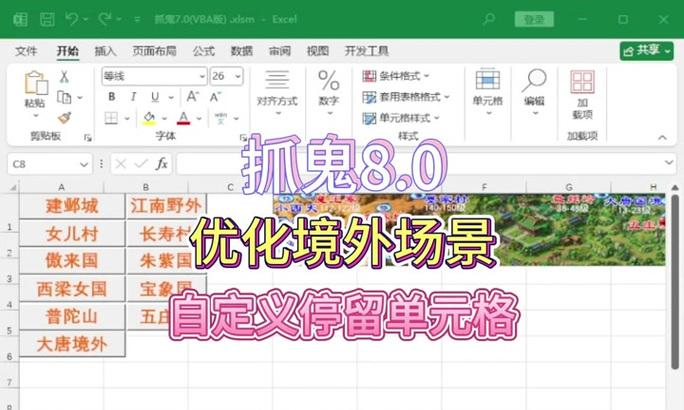This screenshot has width=684, height=410.
Task: Expand the borders dropdown arrow
Action: (127, 118)
